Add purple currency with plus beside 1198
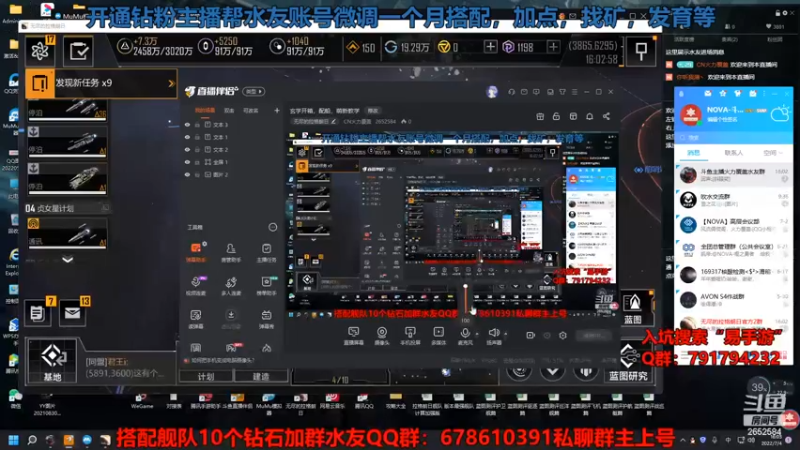The width and height of the screenshot is (800, 450). [553, 47]
